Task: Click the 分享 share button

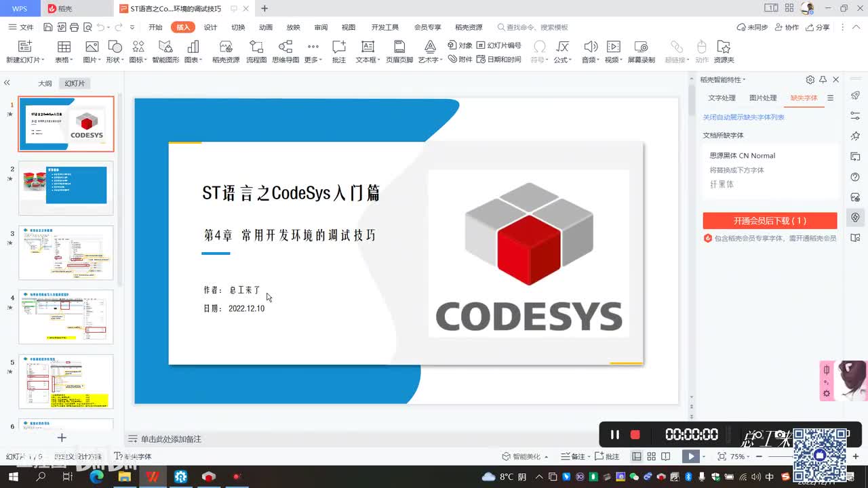Action: 818,27
